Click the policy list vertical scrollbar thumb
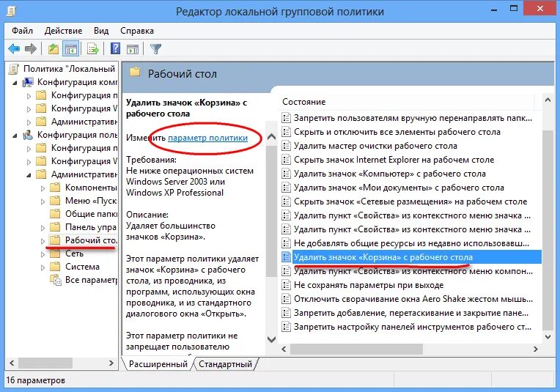 point(548,230)
